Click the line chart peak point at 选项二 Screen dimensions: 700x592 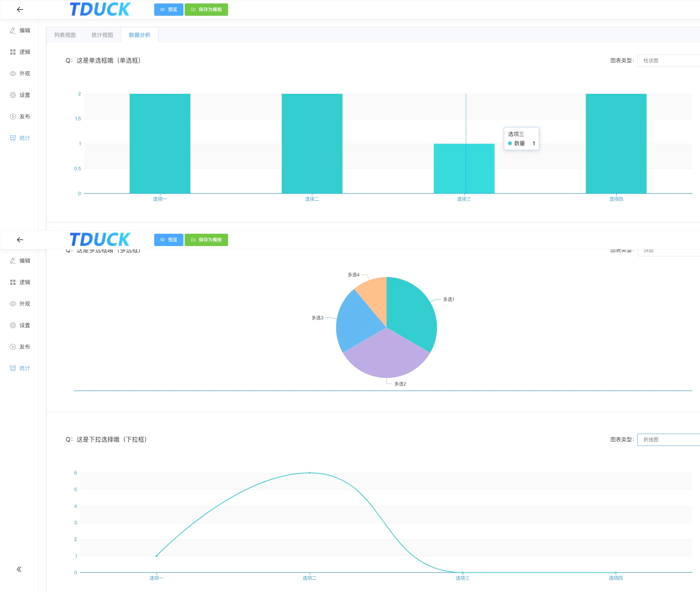[310, 473]
